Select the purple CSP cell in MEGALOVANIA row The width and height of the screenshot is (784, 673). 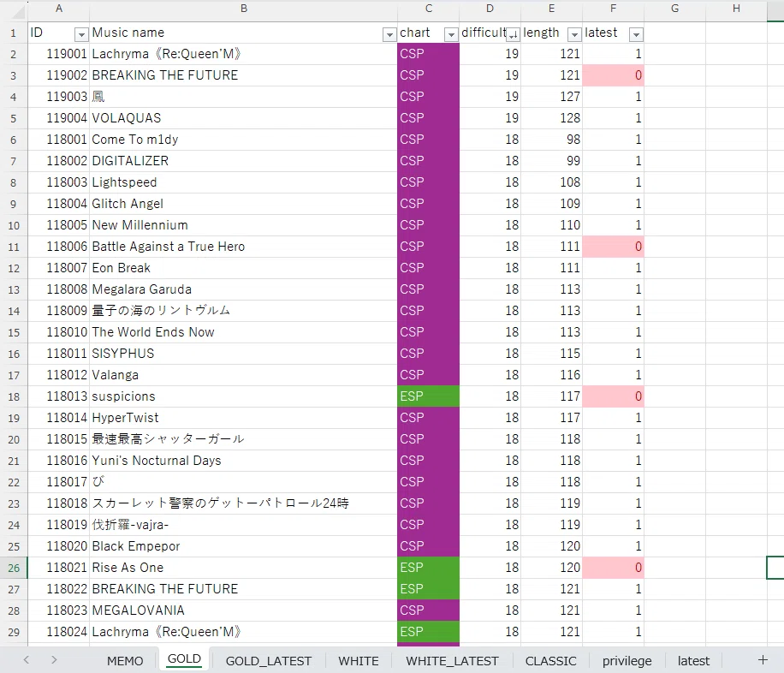(x=429, y=610)
